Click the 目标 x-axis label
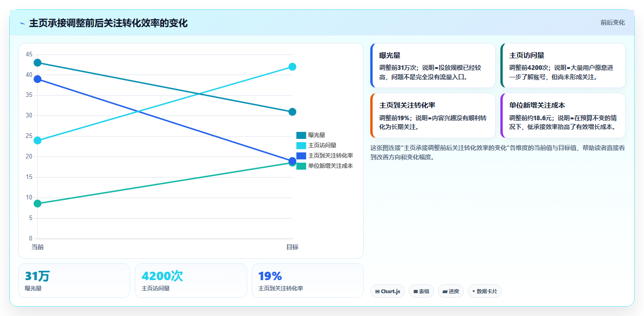644x316 pixels. coord(292,247)
